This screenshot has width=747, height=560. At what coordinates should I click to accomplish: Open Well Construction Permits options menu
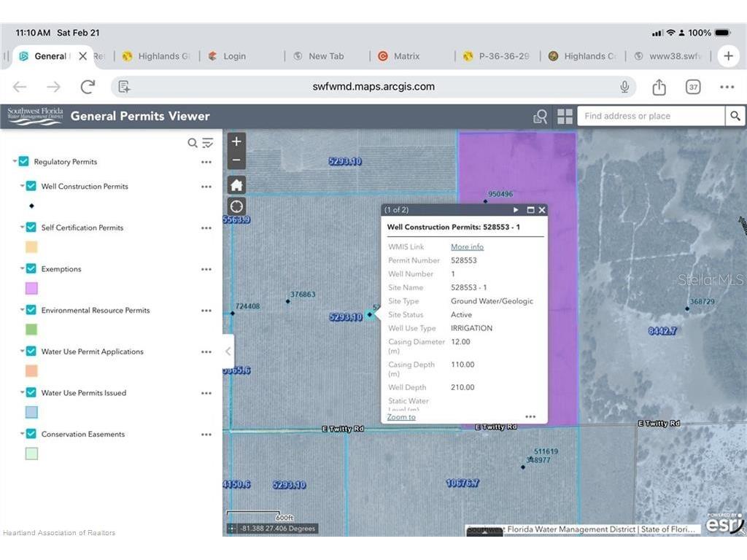[206, 187]
